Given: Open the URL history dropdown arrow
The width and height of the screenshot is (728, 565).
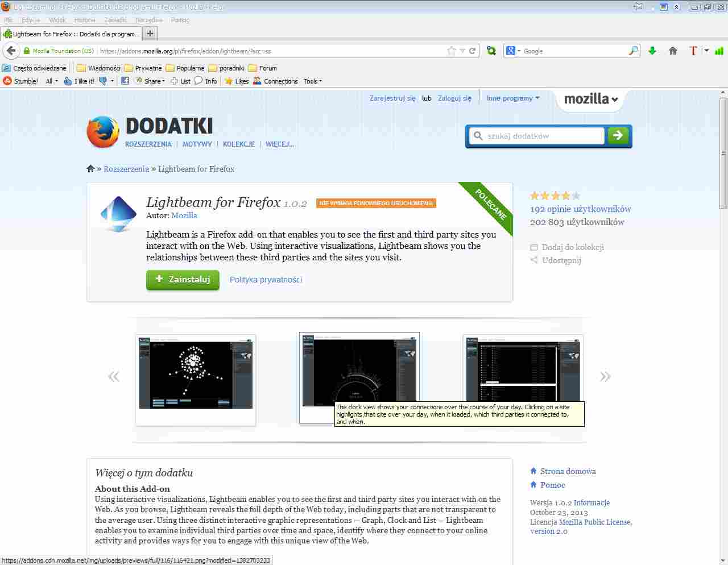Looking at the screenshot, I should point(462,51).
